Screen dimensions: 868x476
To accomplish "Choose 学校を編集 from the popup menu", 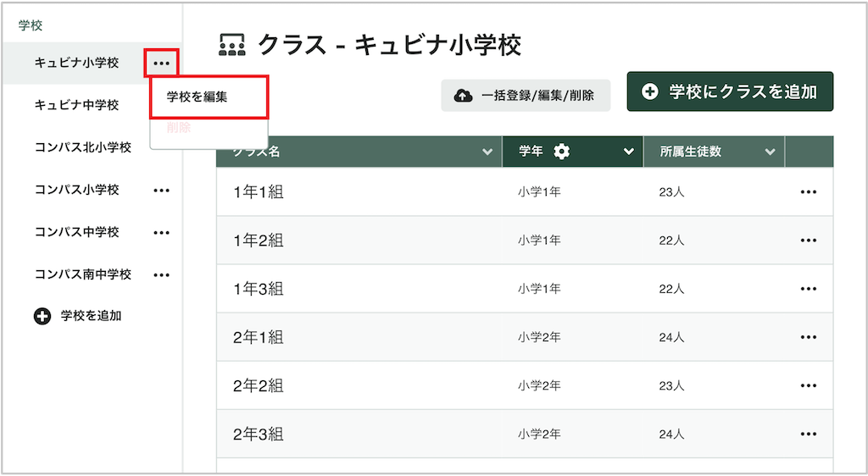I will tap(209, 97).
